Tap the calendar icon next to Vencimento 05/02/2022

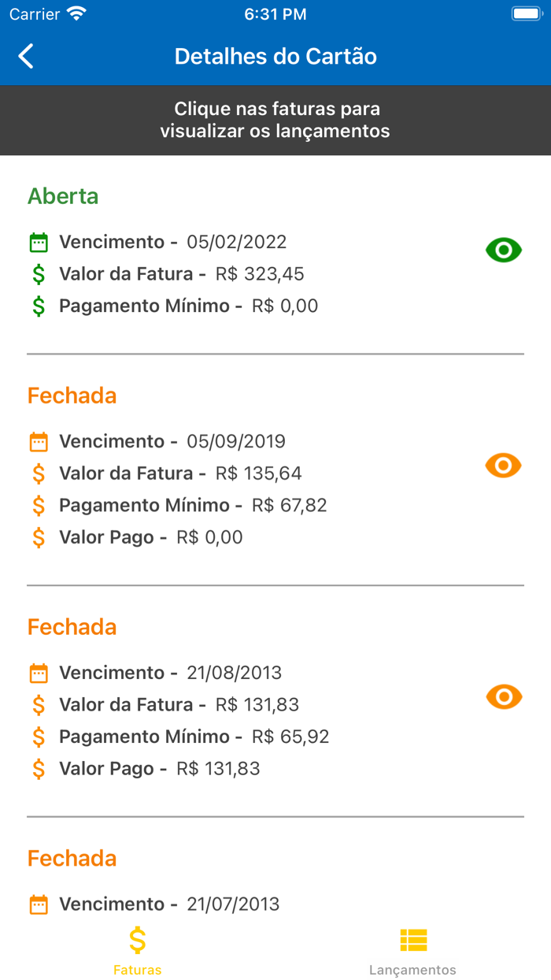(37, 242)
